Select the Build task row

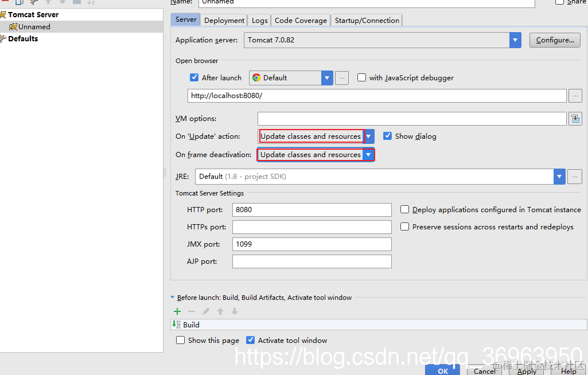point(379,325)
